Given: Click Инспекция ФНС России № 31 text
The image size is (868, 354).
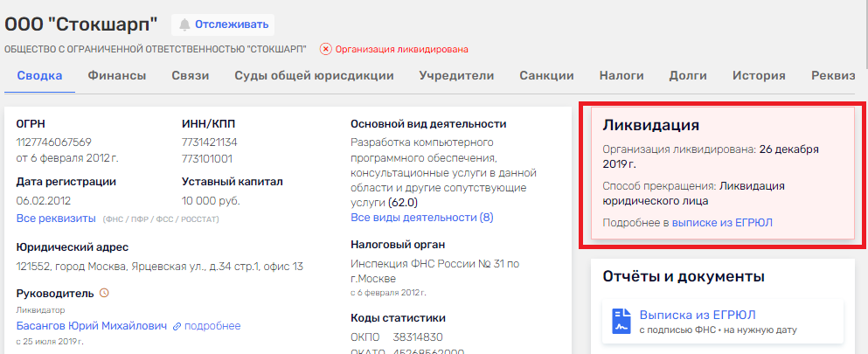Looking at the screenshot, I should 435,270.
